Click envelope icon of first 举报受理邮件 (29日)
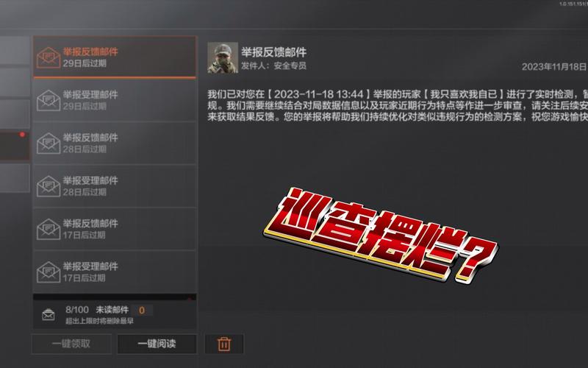The image size is (588, 368). (49, 100)
